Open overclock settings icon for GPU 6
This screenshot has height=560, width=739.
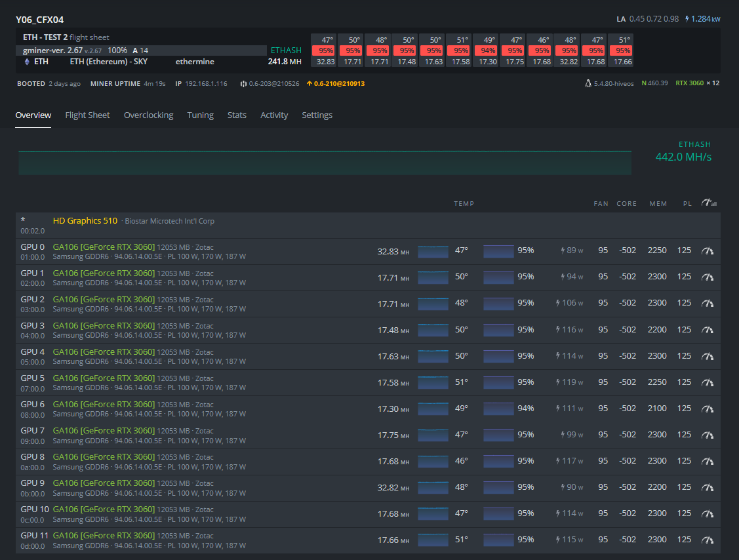[x=708, y=409]
